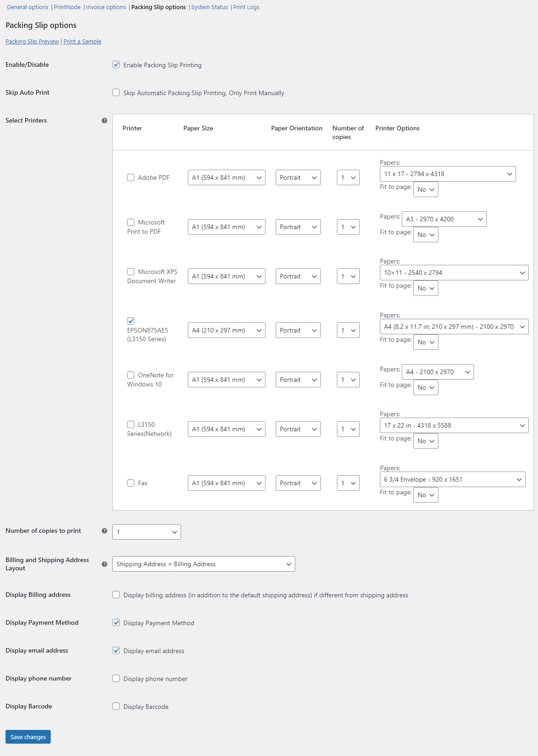This screenshot has height=756, width=538.
Task: Switch to General options tab
Action: click(x=27, y=7)
